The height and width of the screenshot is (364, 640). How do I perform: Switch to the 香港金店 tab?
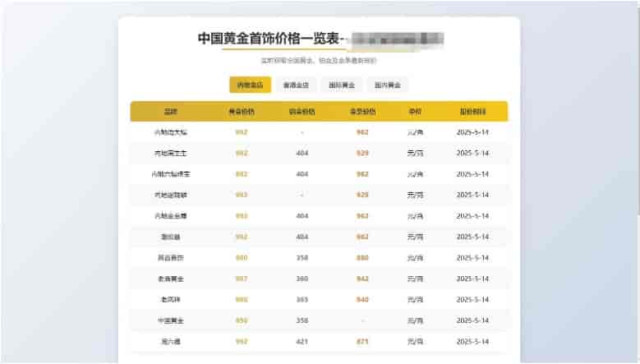[x=296, y=85]
